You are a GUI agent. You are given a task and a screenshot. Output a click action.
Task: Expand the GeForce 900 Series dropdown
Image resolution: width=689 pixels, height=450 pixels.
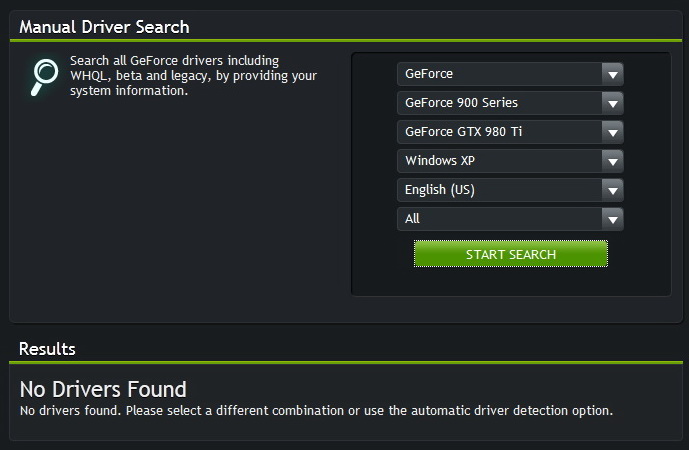500,103
